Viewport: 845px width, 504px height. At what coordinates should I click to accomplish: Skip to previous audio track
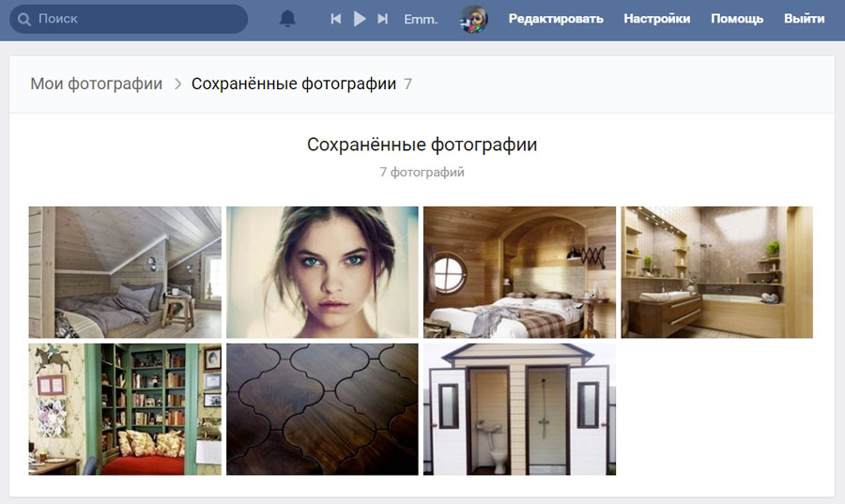(336, 19)
